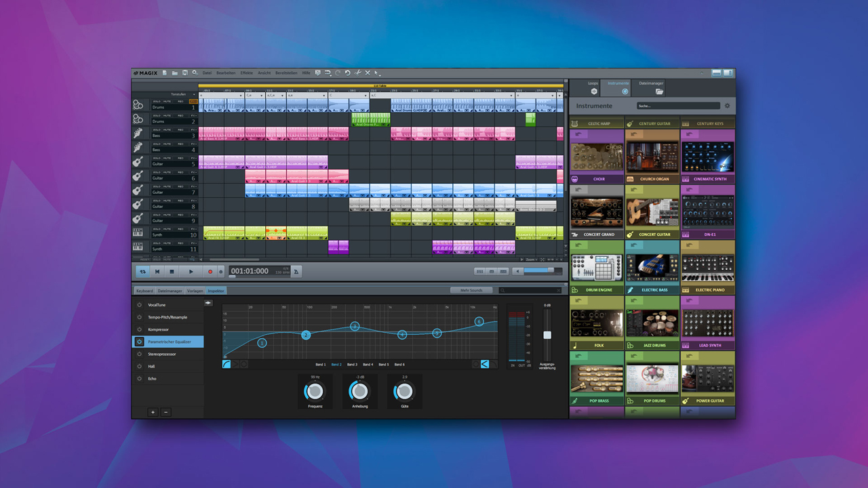Open the Effekte menu
The width and height of the screenshot is (868, 488).
pyautogui.click(x=246, y=73)
